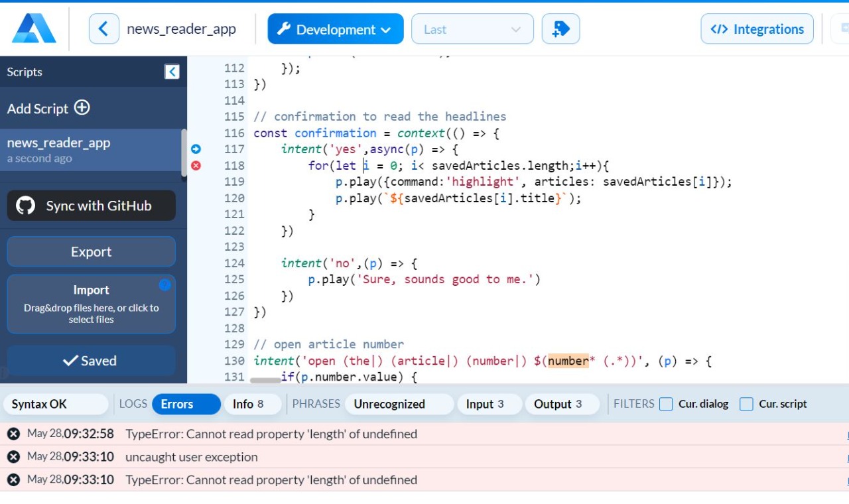
Task: Open the Integrations panel
Action: pos(757,29)
